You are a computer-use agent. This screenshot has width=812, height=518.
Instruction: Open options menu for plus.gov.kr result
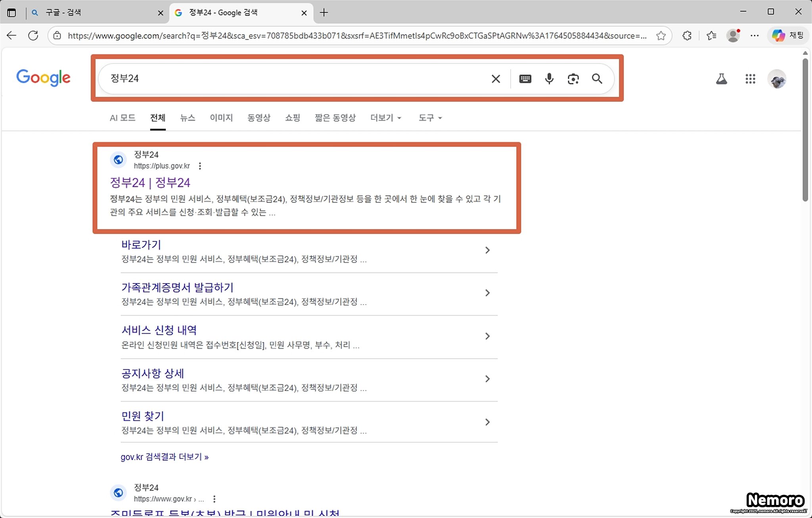(x=200, y=166)
